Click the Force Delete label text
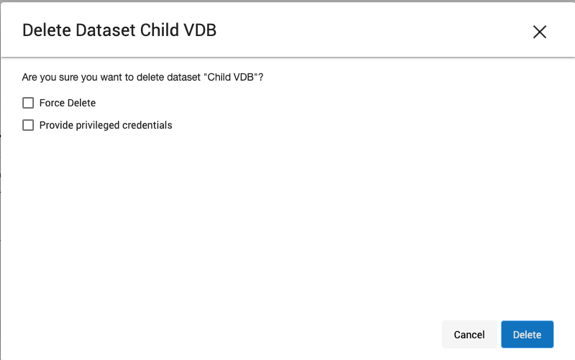The width and height of the screenshot is (575, 360). point(67,103)
